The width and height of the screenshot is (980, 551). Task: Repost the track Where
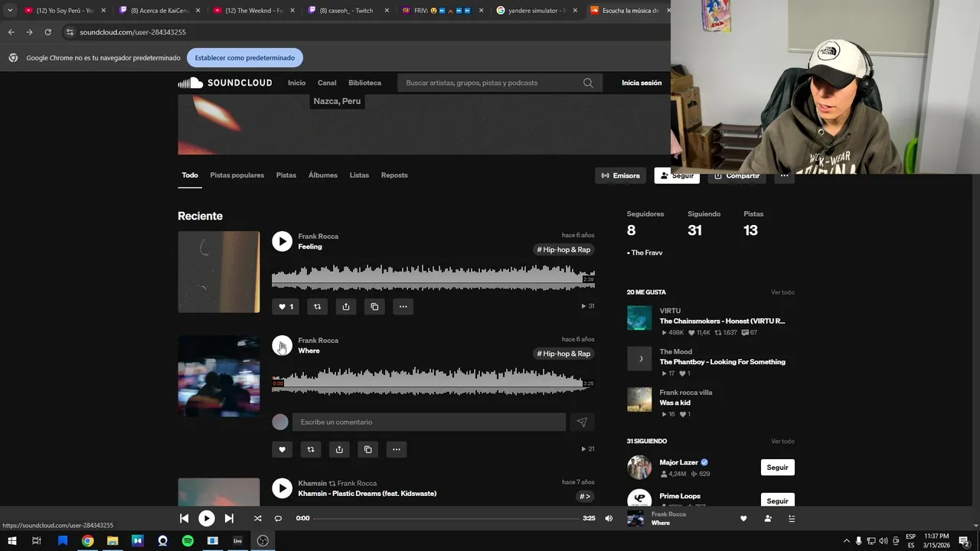(310, 449)
